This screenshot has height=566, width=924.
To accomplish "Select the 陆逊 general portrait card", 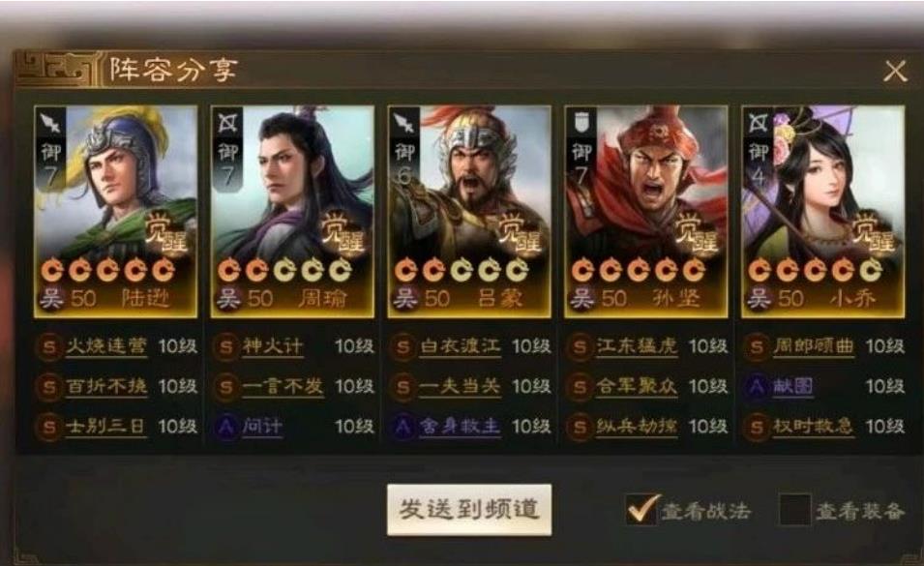I will point(115,212).
